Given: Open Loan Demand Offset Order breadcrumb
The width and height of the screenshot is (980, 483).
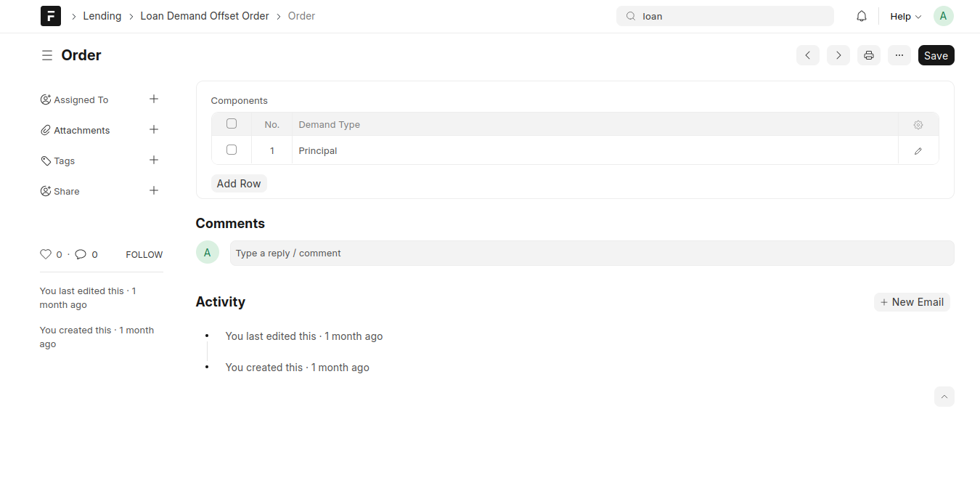Looking at the screenshot, I should pyautogui.click(x=205, y=16).
